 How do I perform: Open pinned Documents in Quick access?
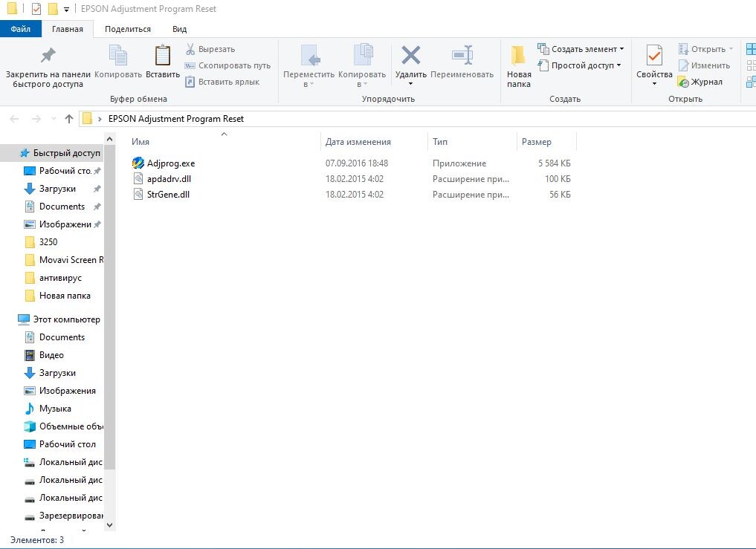(x=62, y=207)
